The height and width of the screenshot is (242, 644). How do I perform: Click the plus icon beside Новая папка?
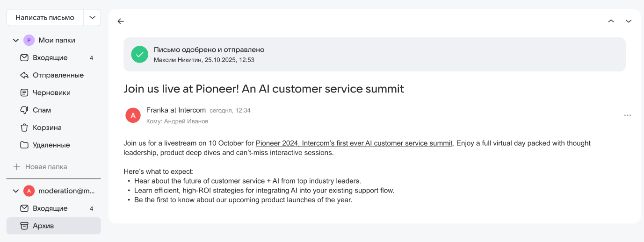[17, 167]
